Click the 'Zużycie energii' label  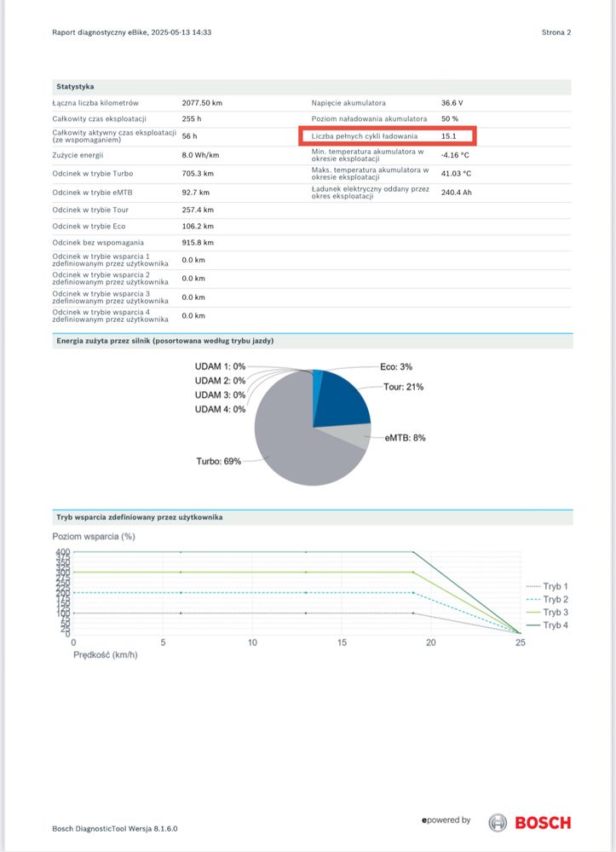coord(78,155)
